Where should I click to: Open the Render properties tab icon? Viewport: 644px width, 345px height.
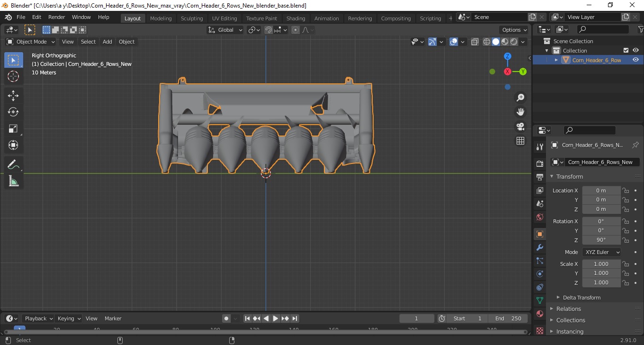pyautogui.click(x=539, y=163)
